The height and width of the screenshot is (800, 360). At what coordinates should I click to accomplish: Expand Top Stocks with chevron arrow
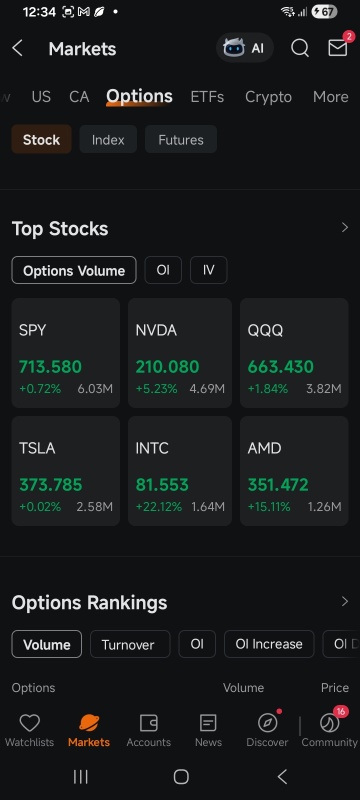pyautogui.click(x=345, y=228)
